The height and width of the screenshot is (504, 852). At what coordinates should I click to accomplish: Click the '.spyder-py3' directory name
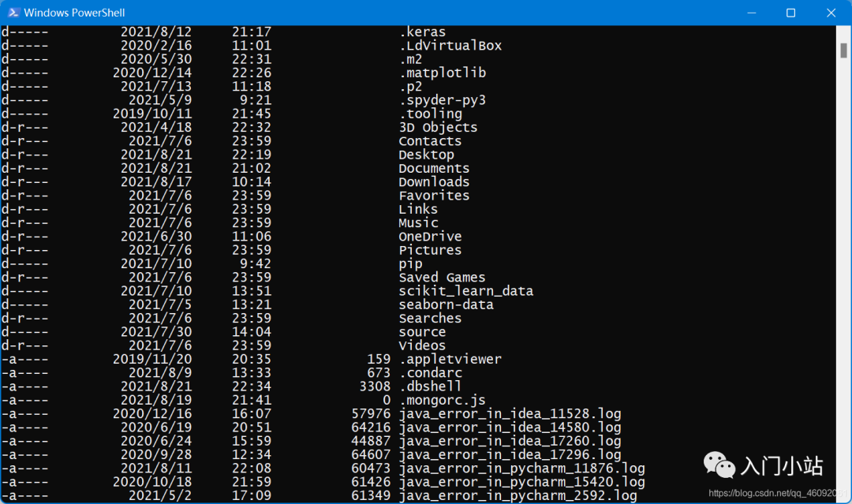click(443, 100)
